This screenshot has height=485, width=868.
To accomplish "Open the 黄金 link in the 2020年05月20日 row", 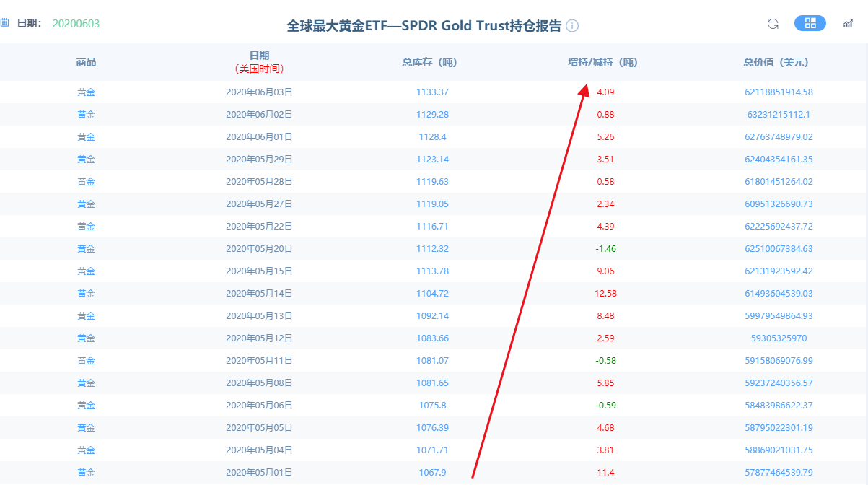I will click(x=86, y=249).
